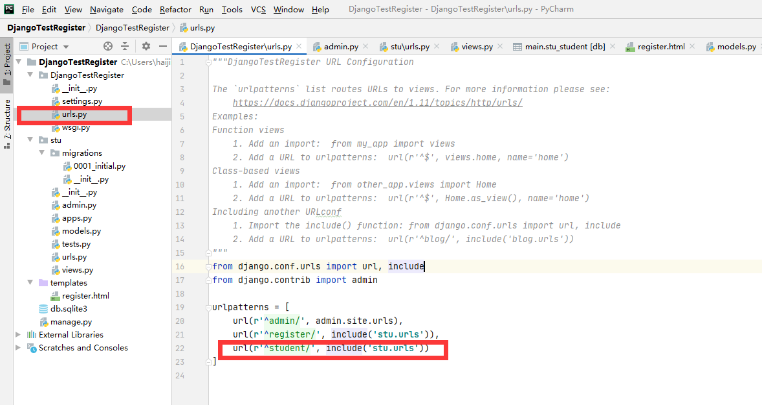
Task: Click line number 22 in gutter
Action: pos(180,348)
